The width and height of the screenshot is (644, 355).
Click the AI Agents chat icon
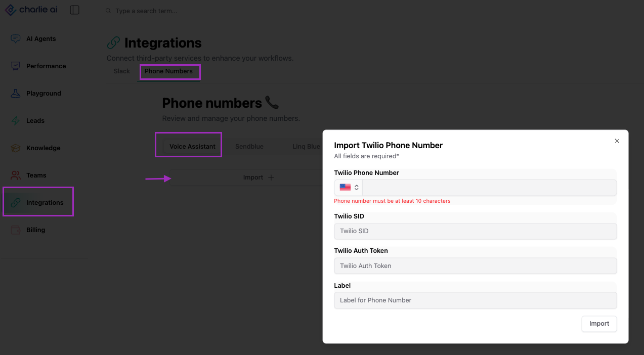tap(16, 39)
